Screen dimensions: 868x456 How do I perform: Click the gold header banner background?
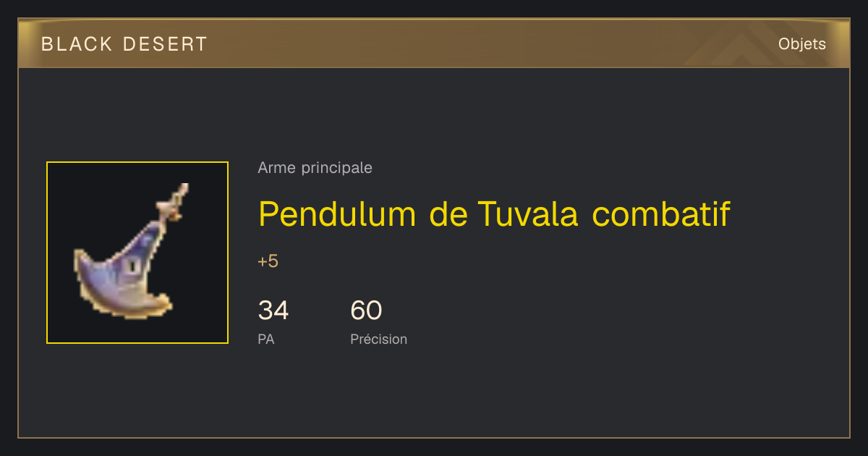click(434, 43)
